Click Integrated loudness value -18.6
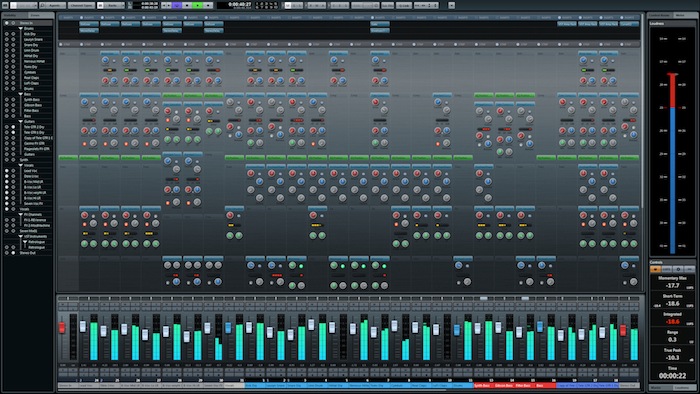The width and height of the screenshot is (700, 394). 672,321
